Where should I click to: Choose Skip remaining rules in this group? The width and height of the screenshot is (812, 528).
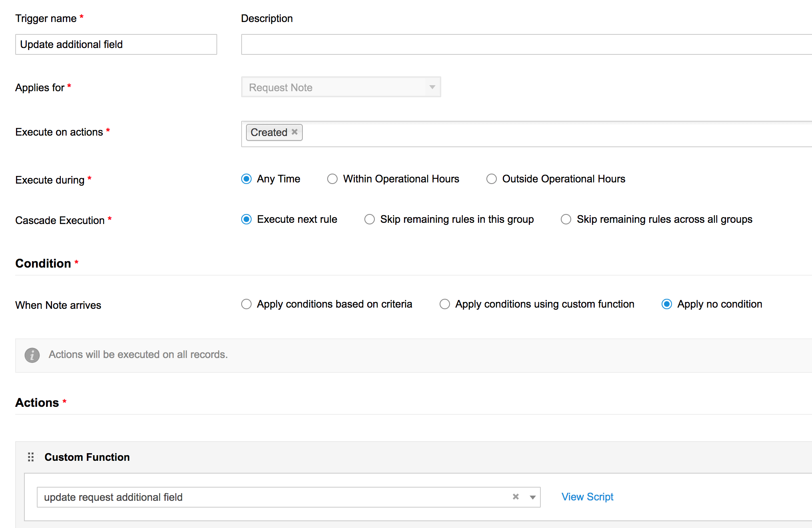pos(370,219)
